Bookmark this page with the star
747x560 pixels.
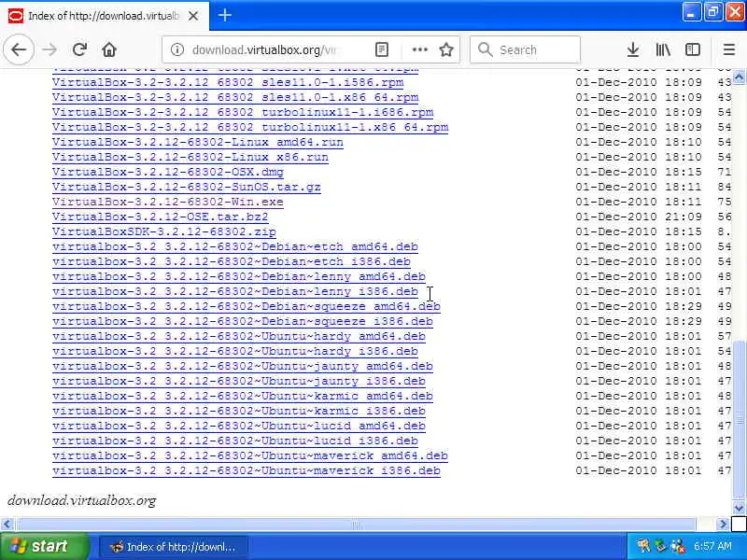446,49
